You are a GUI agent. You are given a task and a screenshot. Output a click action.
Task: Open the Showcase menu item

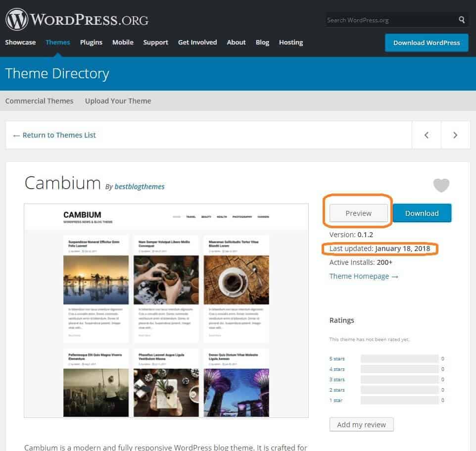click(x=20, y=43)
